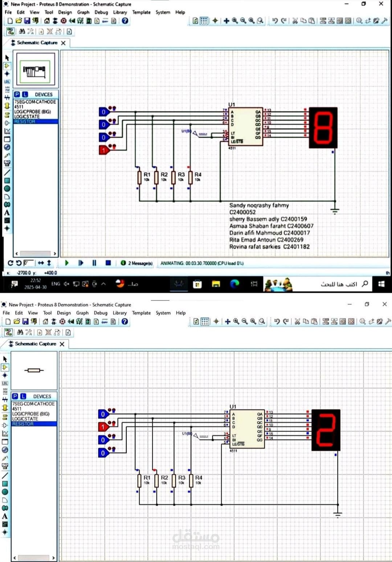
Task: Open the Debug menu
Action: click(101, 12)
